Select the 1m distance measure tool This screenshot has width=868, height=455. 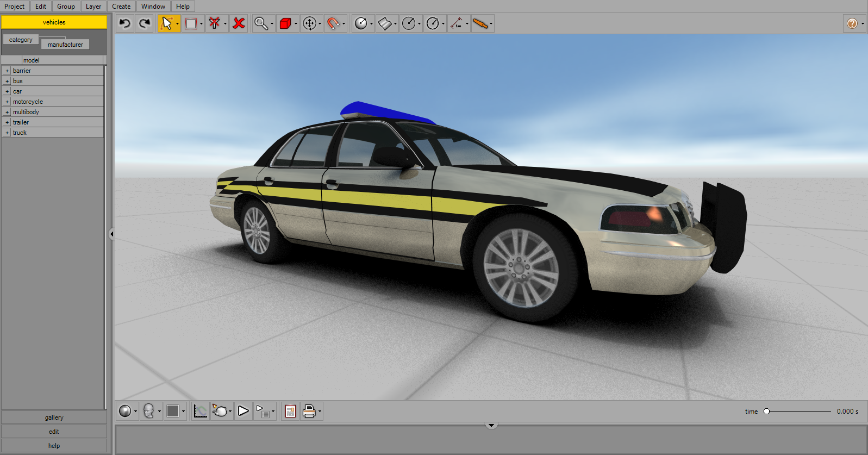coord(457,23)
